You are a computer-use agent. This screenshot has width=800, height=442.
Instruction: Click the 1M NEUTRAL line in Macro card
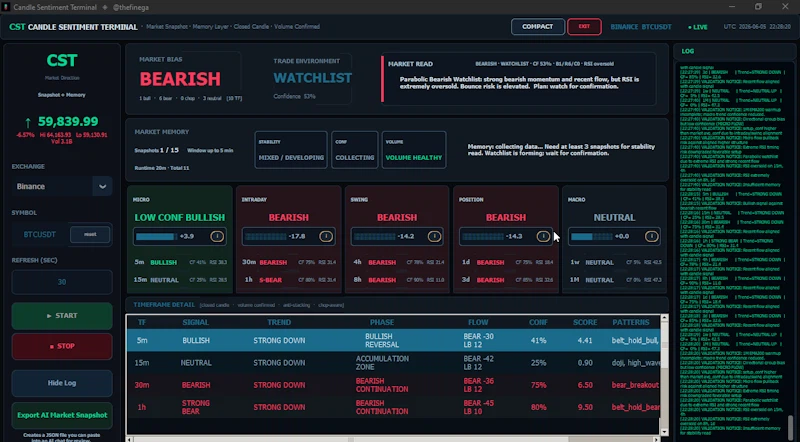click(616, 280)
